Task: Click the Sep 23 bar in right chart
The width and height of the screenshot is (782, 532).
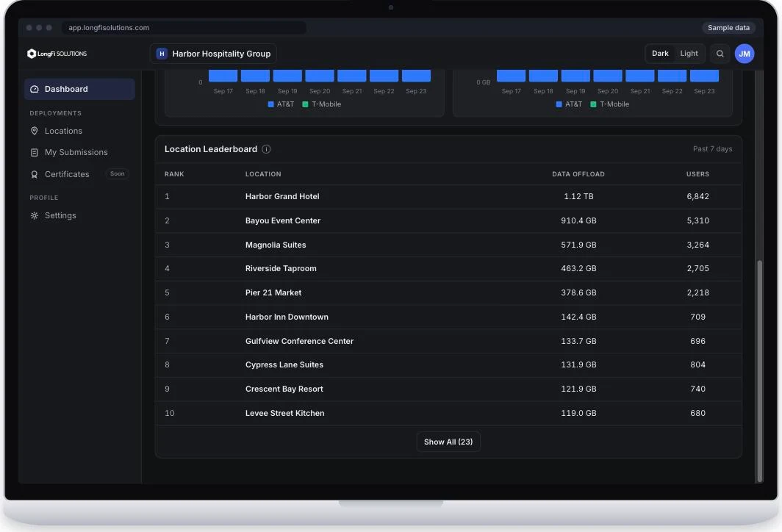Action: tap(704, 76)
